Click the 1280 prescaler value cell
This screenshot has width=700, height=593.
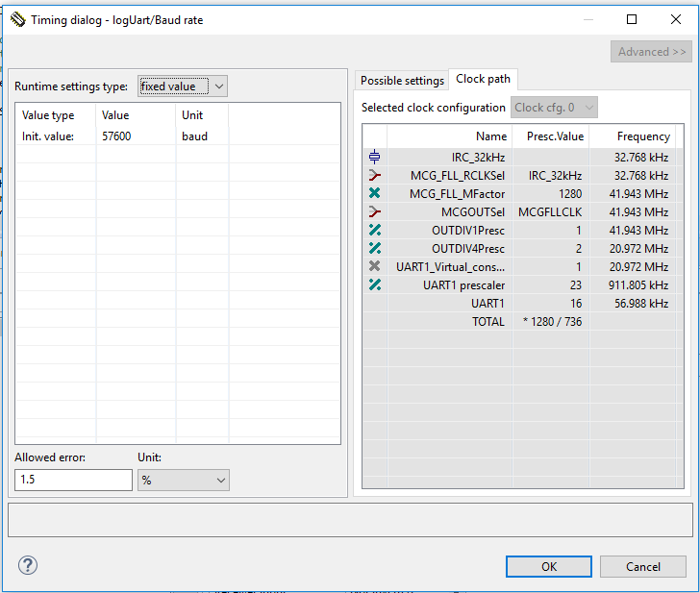click(551, 193)
